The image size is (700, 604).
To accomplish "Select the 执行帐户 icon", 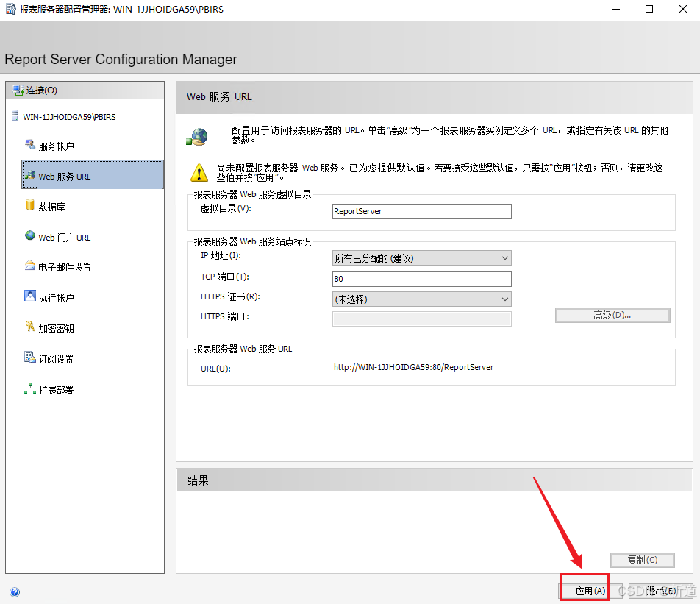I will 30,296.
